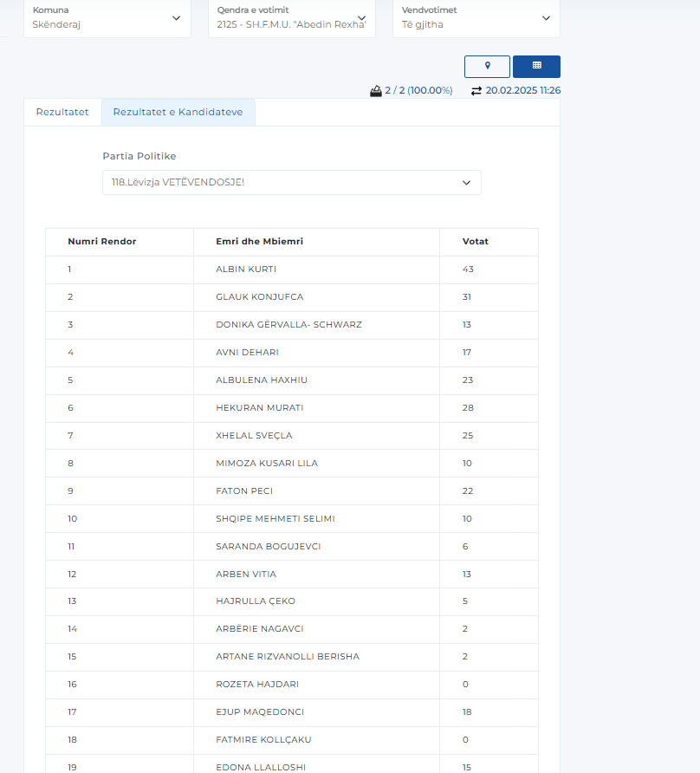Viewport: 700px width, 773px height.
Task: Click the 20.02.2025 11:26 timestamp
Action: pyautogui.click(x=522, y=90)
